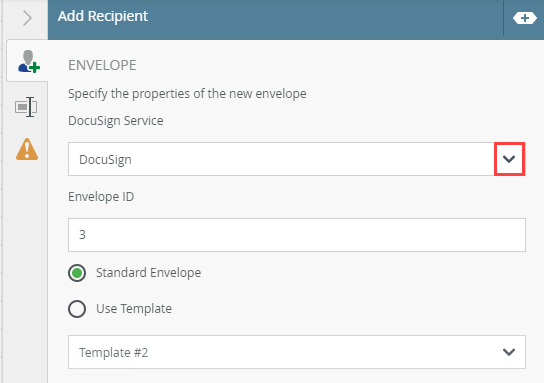Click the Standard Envelope label text
The width and height of the screenshot is (544, 383).
[148, 273]
